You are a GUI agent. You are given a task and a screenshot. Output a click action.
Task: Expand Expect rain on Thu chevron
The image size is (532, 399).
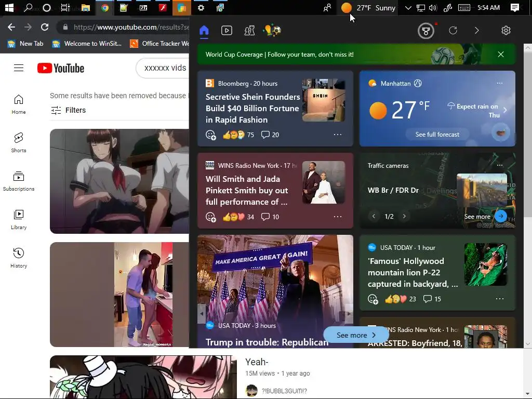pos(505,110)
